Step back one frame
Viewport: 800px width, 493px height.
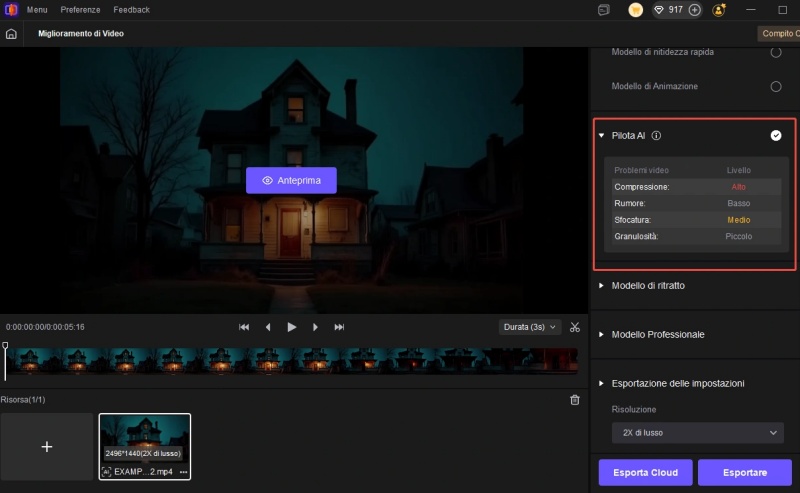tap(268, 327)
